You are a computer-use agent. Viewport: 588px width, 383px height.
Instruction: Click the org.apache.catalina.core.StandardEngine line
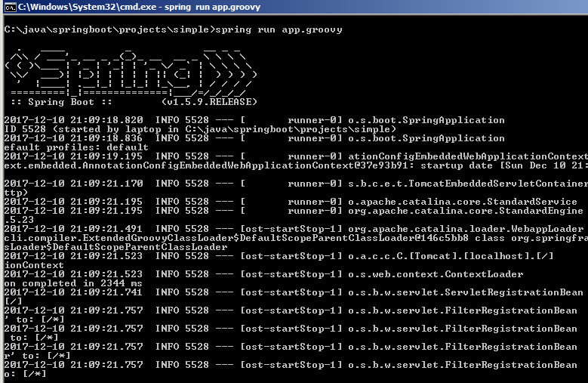[294, 211]
